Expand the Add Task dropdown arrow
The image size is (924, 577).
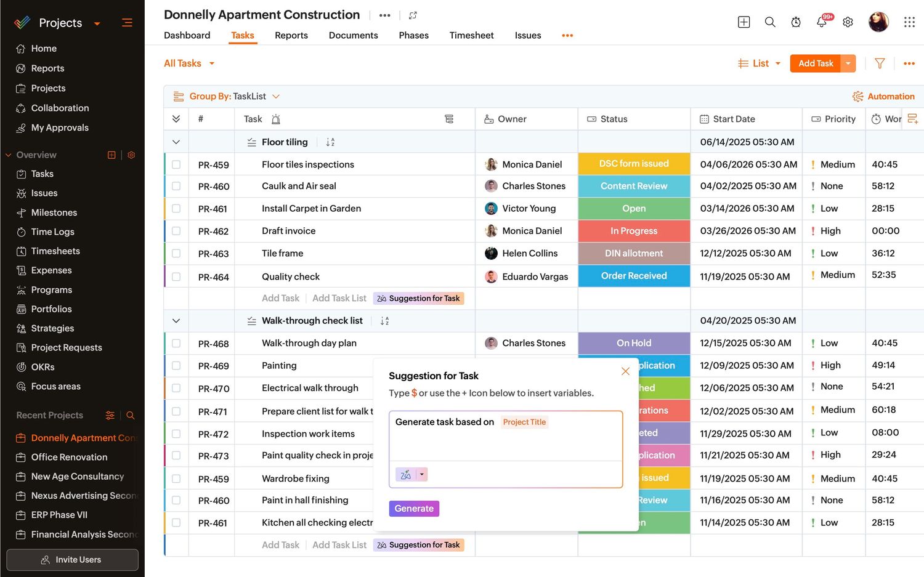(x=848, y=63)
